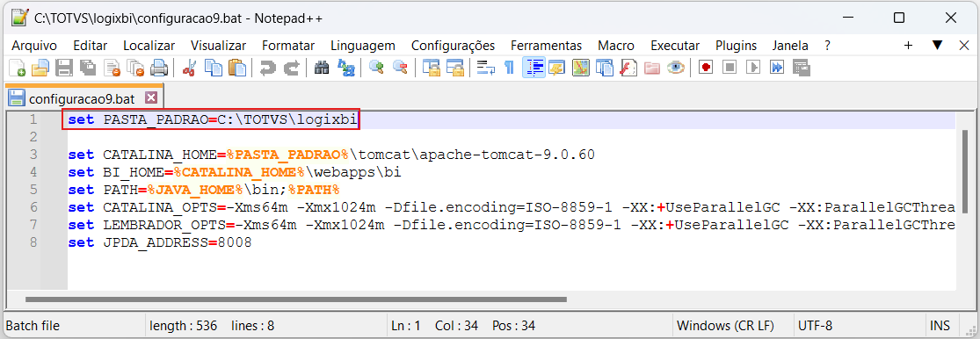Open the Plugins menu

pyautogui.click(x=737, y=46)
